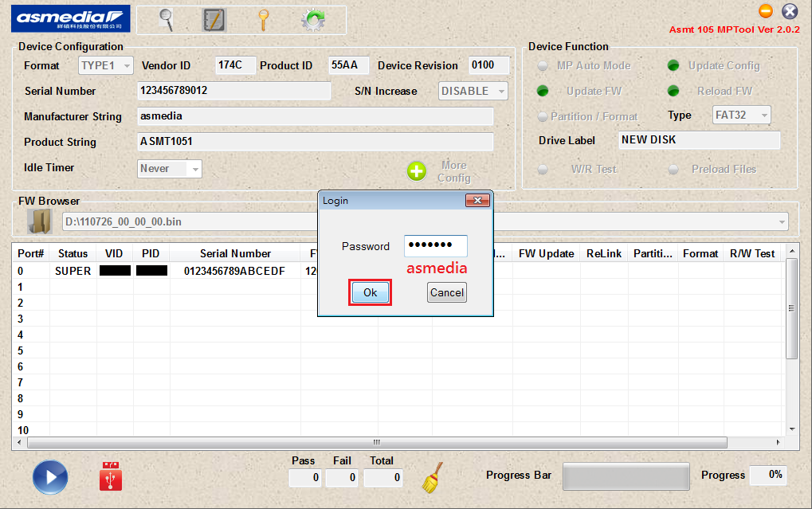Click the table scroll left arrow
This screenshot has width=812, height=509.
tap(19, 443)
